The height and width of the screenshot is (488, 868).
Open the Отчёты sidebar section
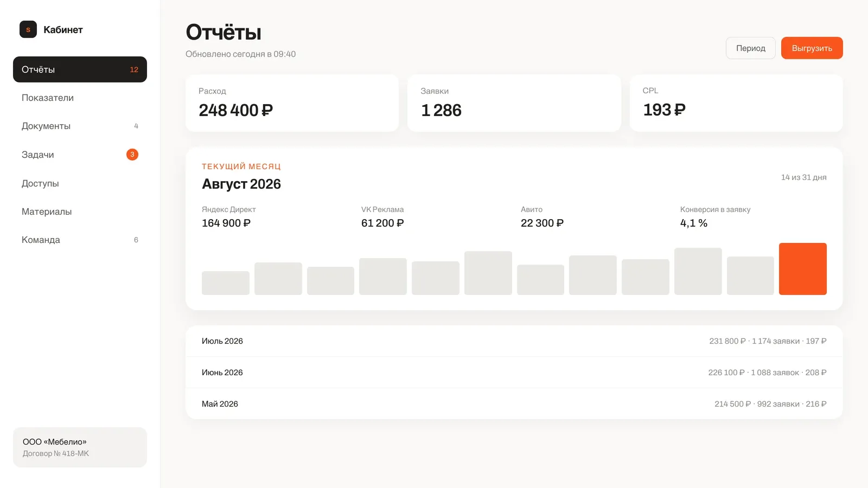pyautogui.click(x=80, y=69)
